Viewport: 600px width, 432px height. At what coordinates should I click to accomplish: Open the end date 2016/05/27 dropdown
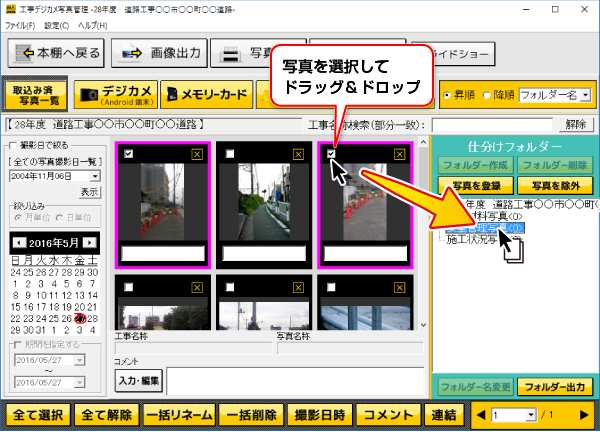tap(80, 382)
